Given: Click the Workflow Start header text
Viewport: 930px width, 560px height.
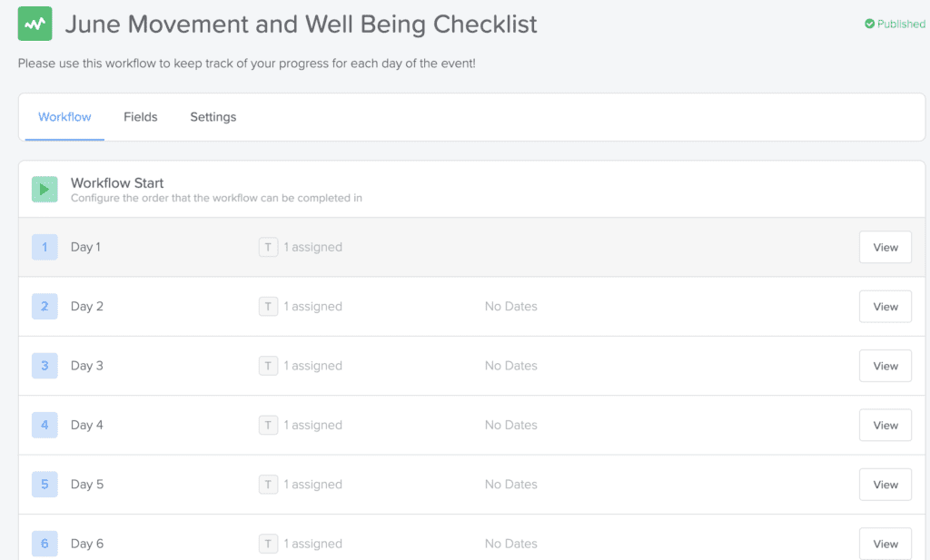Looking at the screenshot, I should [x=117, y=182].
